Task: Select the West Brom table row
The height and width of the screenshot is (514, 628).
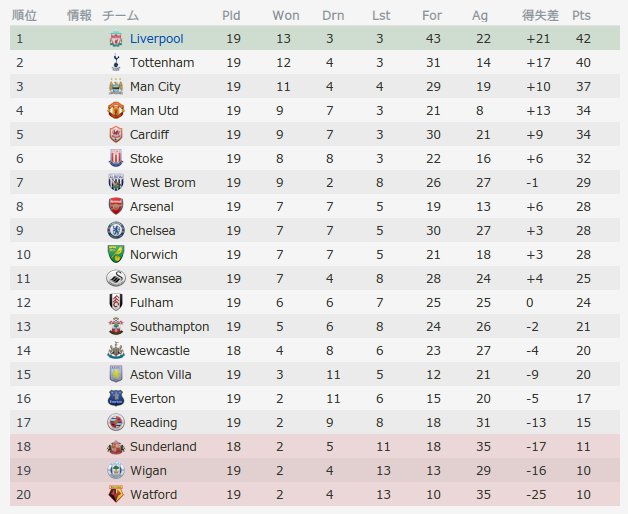Action: [x=315, y=182]
